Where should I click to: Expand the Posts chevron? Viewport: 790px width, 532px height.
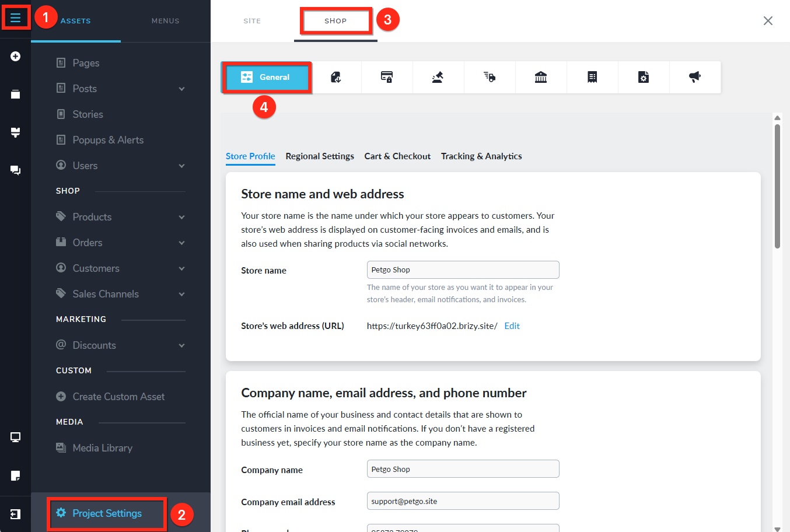[181, 89]
